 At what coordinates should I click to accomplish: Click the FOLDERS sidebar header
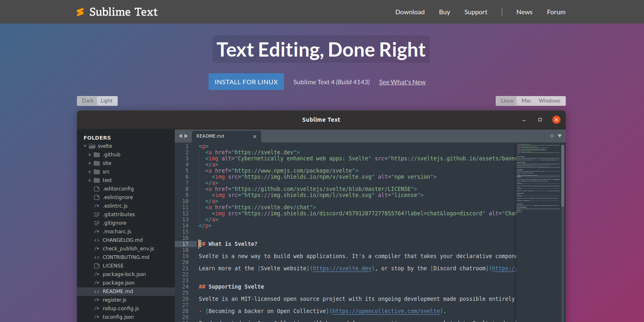(x=97, y=138)
